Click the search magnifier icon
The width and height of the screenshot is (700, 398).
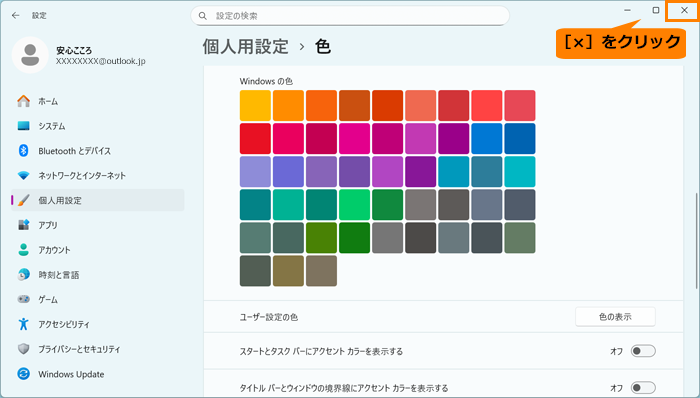click(203, 16)
